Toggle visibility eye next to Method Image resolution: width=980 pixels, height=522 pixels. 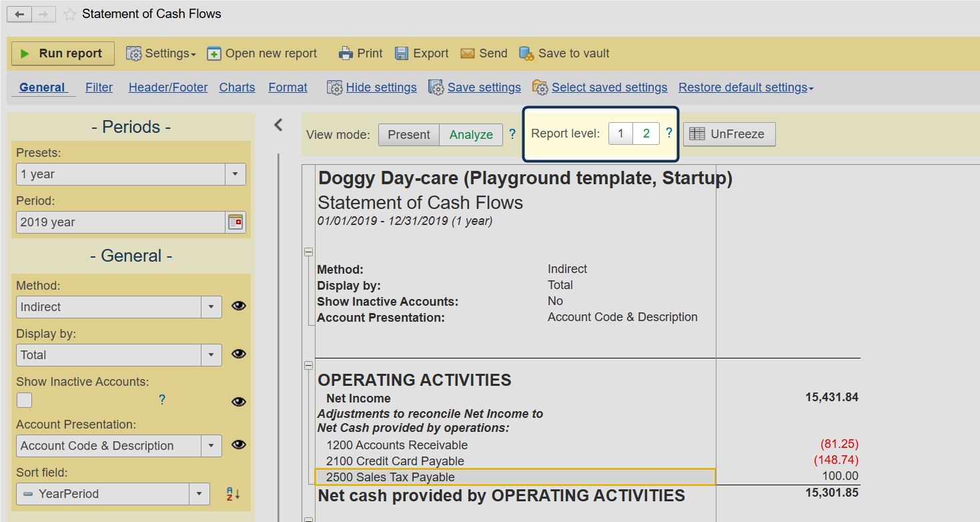pyautogui.click(x=238, y=306)
